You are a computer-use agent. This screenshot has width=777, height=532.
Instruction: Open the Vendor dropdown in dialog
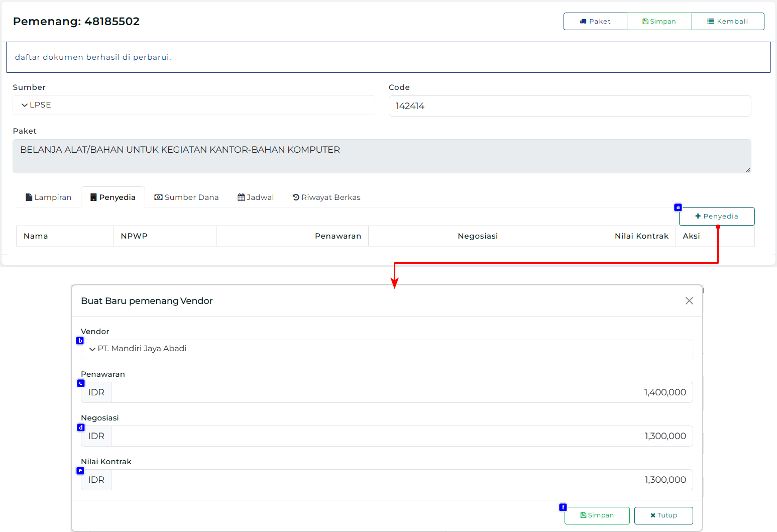click(x=386, y=349)
